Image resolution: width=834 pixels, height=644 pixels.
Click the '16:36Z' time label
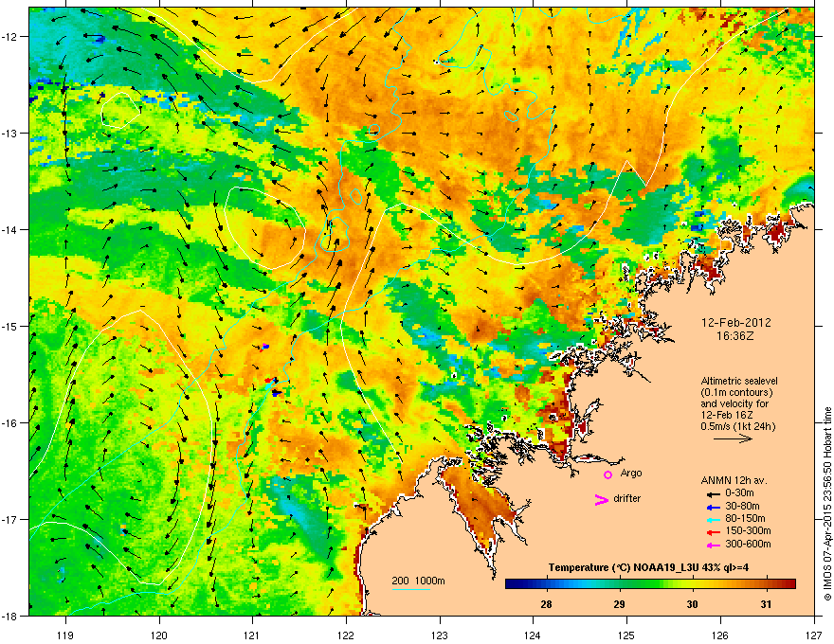pos(735,336)
